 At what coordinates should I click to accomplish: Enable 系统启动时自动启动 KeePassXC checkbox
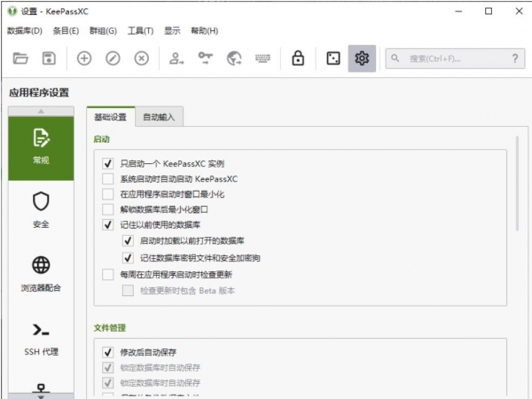108,179
